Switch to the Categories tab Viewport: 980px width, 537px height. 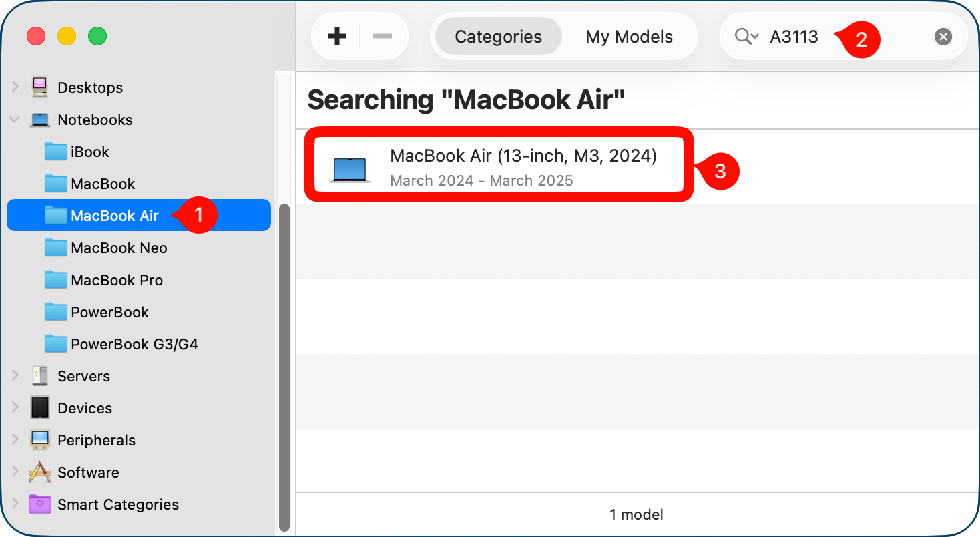(498, 36)
